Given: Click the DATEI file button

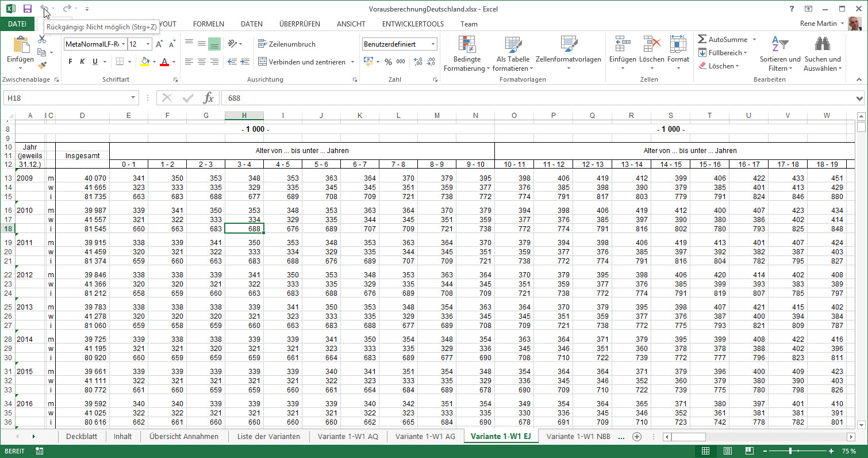Looking at the screenshot, I should point(17,24).
